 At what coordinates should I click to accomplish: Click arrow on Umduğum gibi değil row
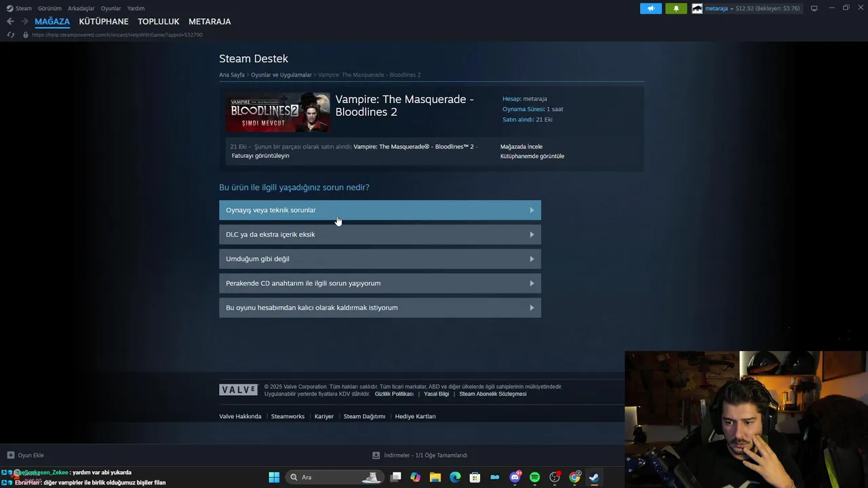532,259
